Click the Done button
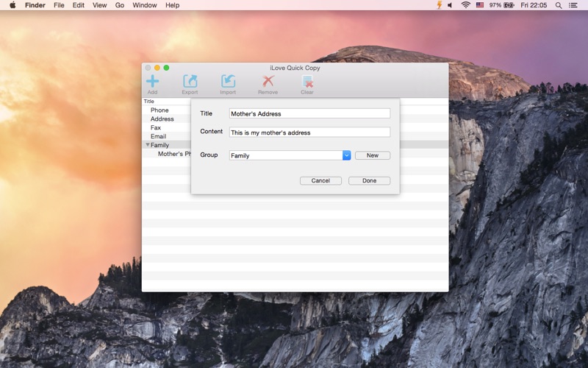 (x=370, y=180)
